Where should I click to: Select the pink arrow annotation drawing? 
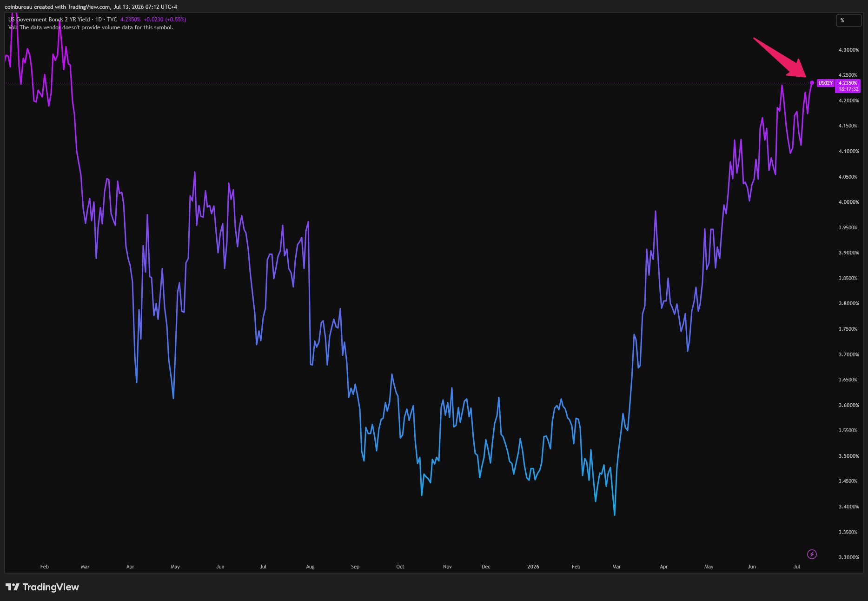[x=780, y=58]
